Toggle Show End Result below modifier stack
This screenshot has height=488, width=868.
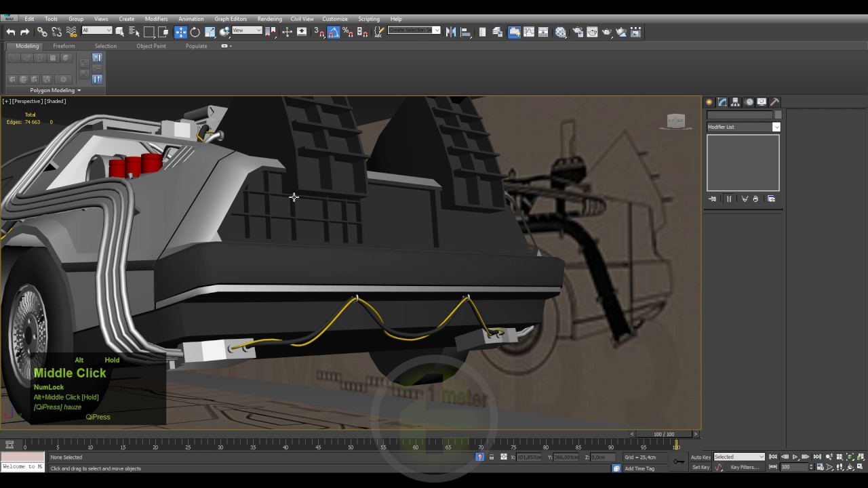[729, 199]
